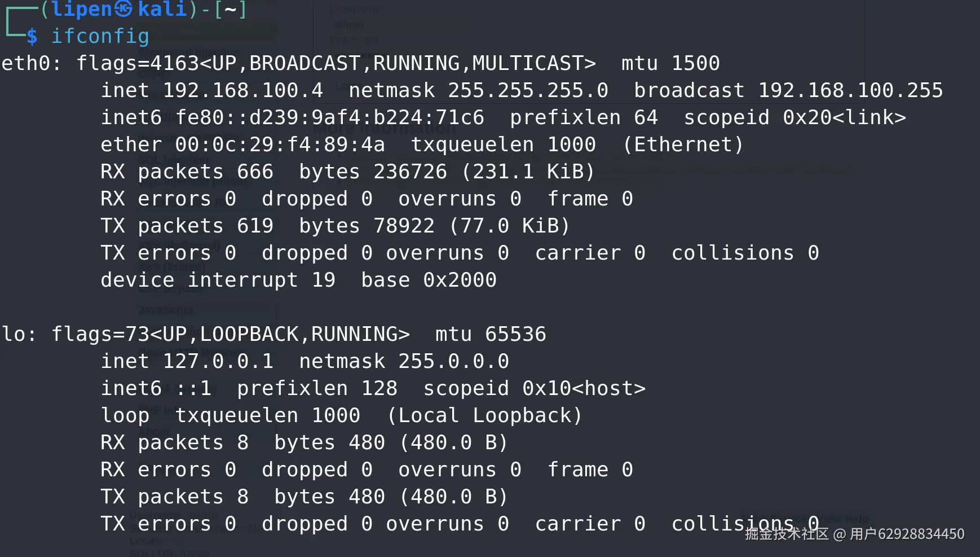
Task: Click the broadcast address 192.168.100.255
Action: point(850,90)
